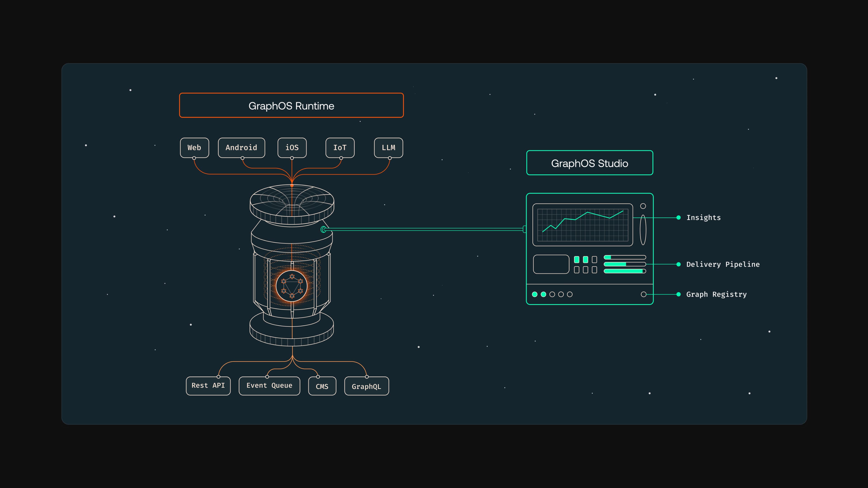Click the glowing graph icon inside the router
Screen dimensions: 868x488
coord(292,286)
